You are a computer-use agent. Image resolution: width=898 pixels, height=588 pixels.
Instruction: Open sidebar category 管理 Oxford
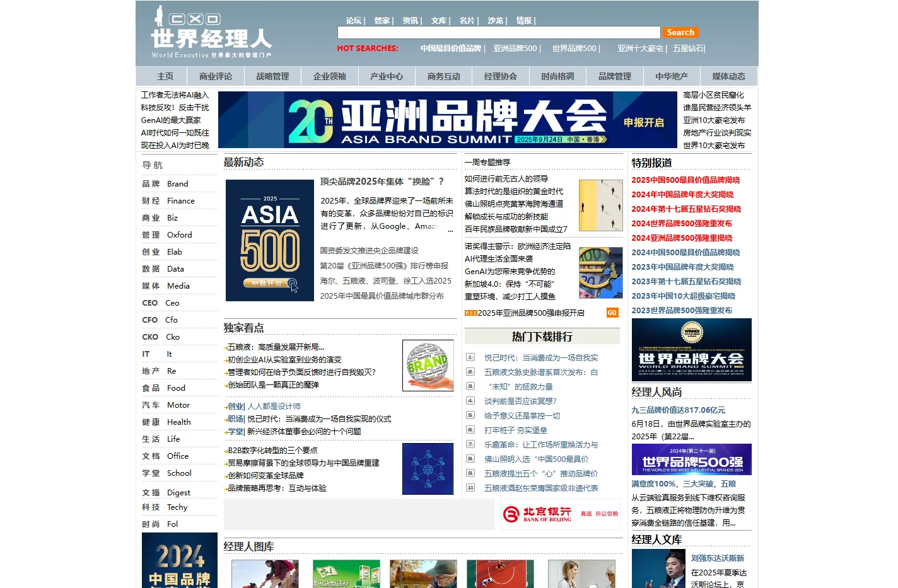(x=167, y=234)
